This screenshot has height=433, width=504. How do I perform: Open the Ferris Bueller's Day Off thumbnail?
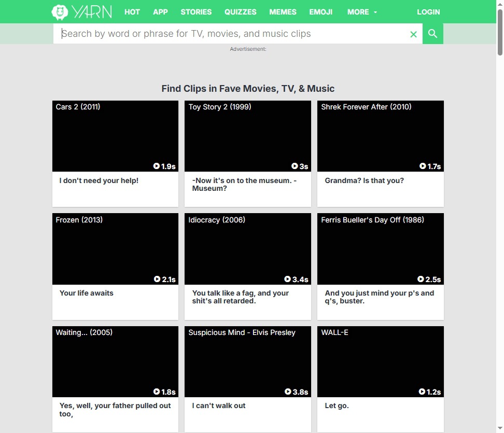pyautogui.click(x=380, y=249)
